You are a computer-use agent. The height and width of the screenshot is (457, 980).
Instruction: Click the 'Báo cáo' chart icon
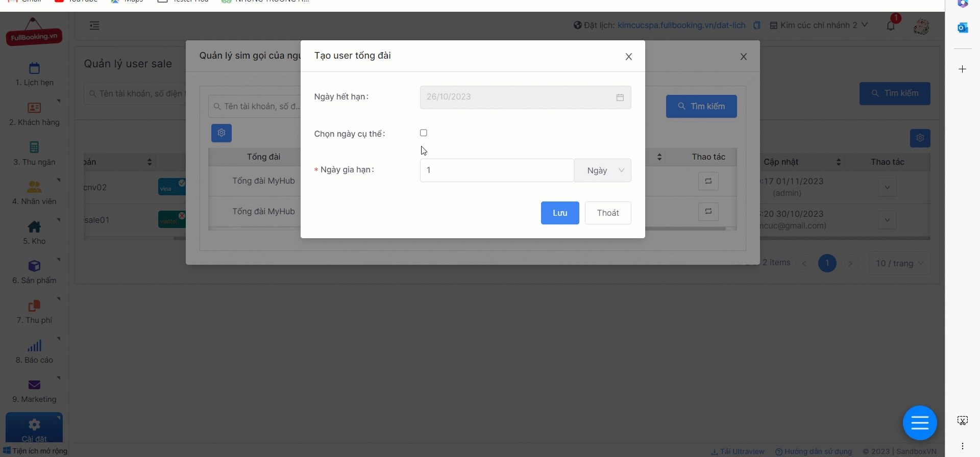click(x=34, y=346)
